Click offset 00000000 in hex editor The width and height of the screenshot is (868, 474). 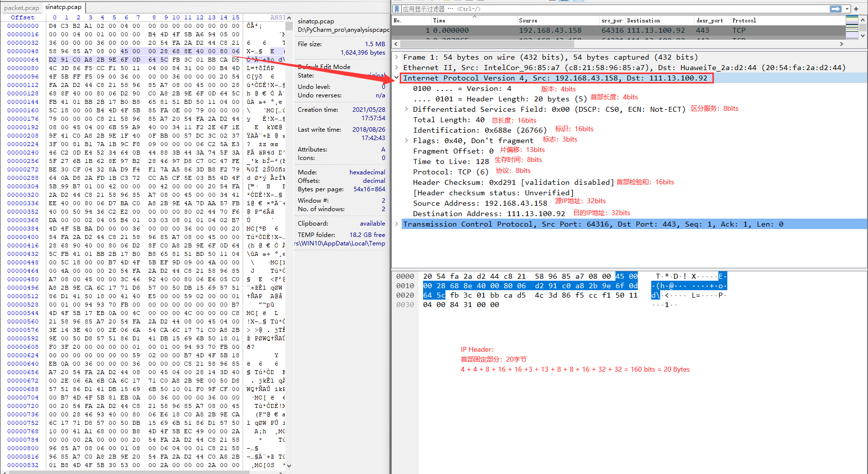tap(23, 26)
